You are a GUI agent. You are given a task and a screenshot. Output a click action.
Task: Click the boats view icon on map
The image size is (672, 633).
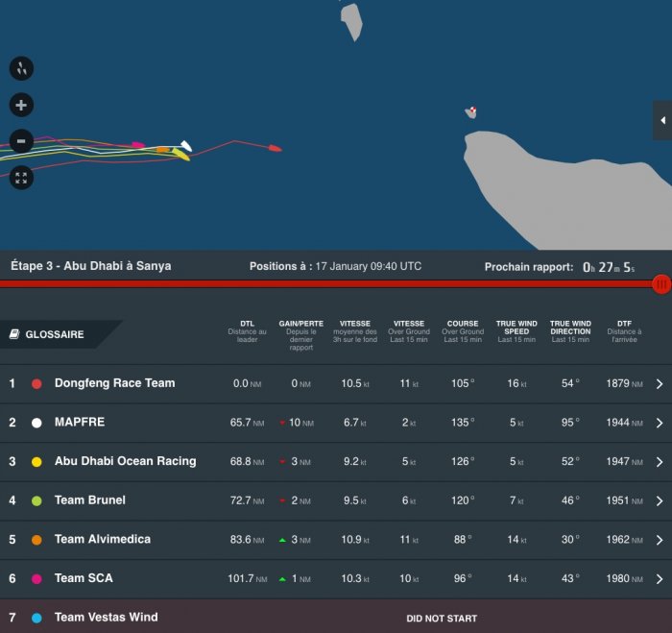(21, 68)
